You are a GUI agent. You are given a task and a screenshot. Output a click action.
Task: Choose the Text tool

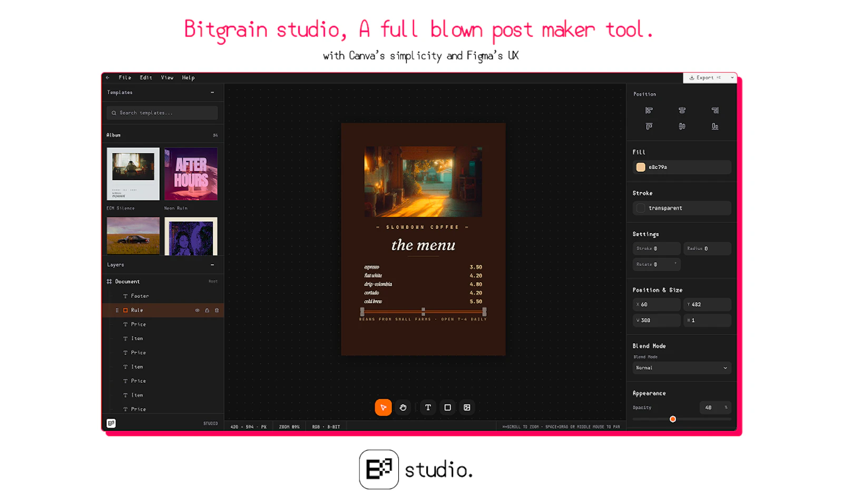(x=428, y=407)
